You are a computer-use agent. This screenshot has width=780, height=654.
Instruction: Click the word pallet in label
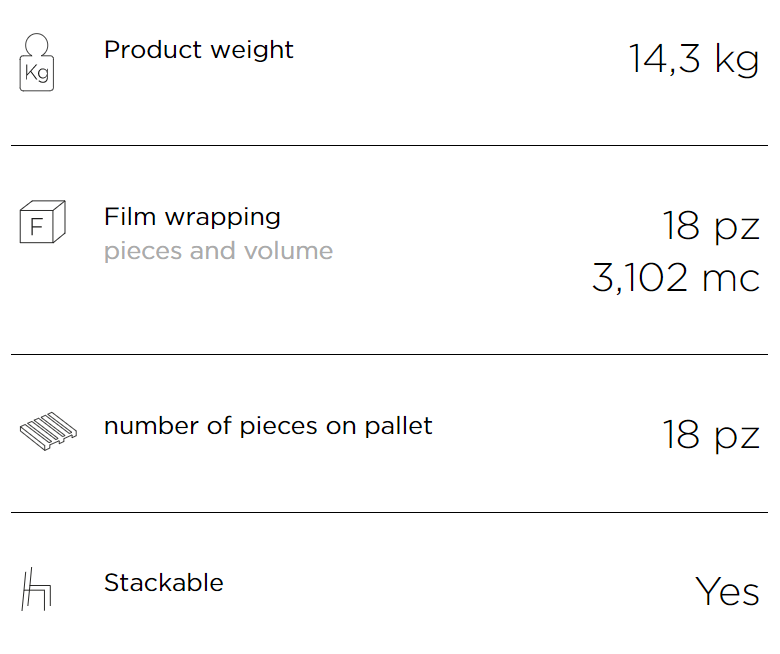[x=398, y=426]
